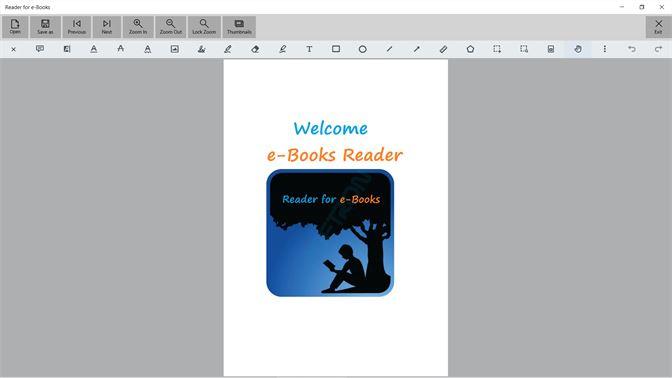Select the line drawing tool
The height and width of the screenshot is (378, 672).
click(x=390, y=49)
